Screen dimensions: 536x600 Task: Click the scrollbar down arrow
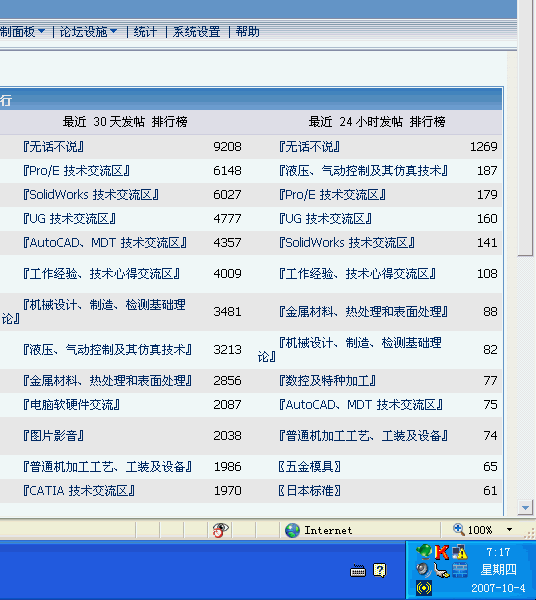[x=525, y=508]
